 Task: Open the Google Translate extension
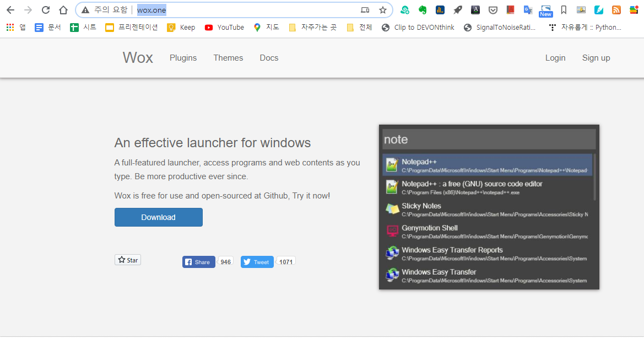[528, 10]
